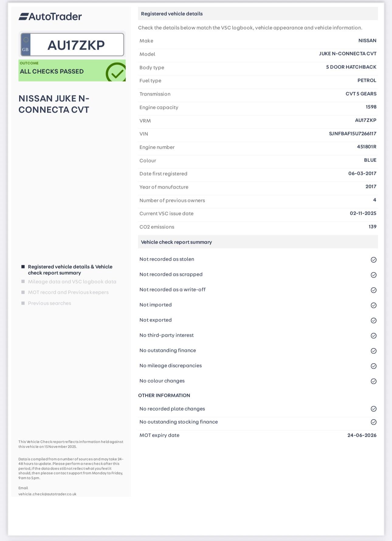The image size is (392, 541).
Task: Click the tick icon beside Not recorded as scrapped
Action: [x=373, y=275]
